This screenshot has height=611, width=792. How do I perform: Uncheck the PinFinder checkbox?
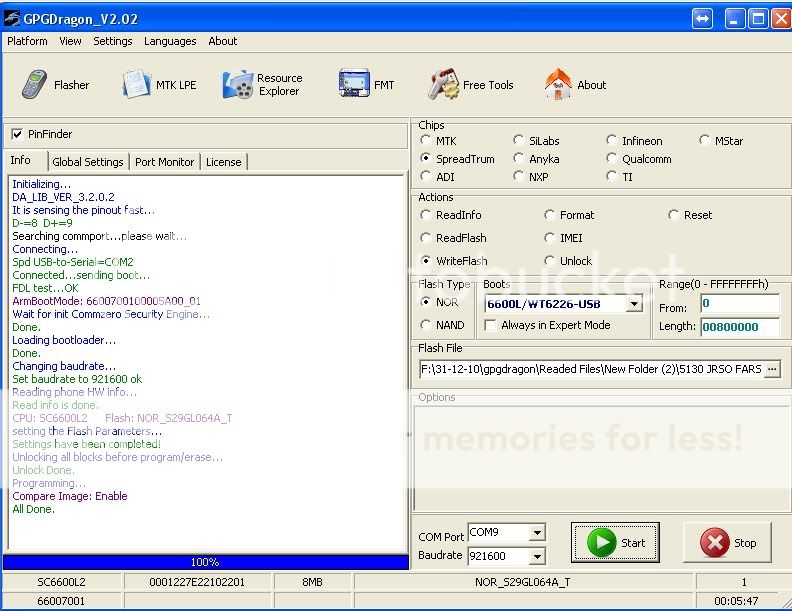click(17, 134)
